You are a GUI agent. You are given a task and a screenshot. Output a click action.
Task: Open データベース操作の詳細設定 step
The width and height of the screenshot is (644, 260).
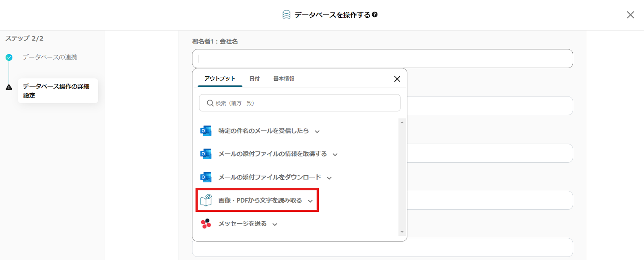(58, 91)
